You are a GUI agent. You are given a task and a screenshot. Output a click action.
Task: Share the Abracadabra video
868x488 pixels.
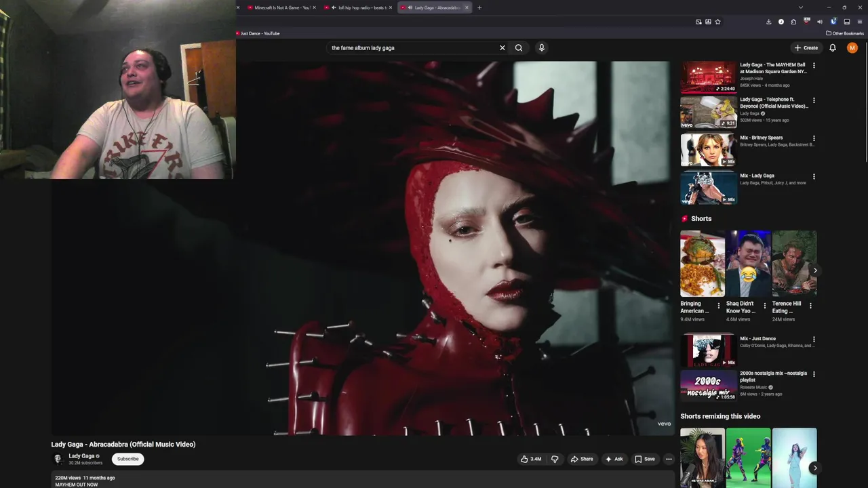pyautogui.click(x=581, y=459)
